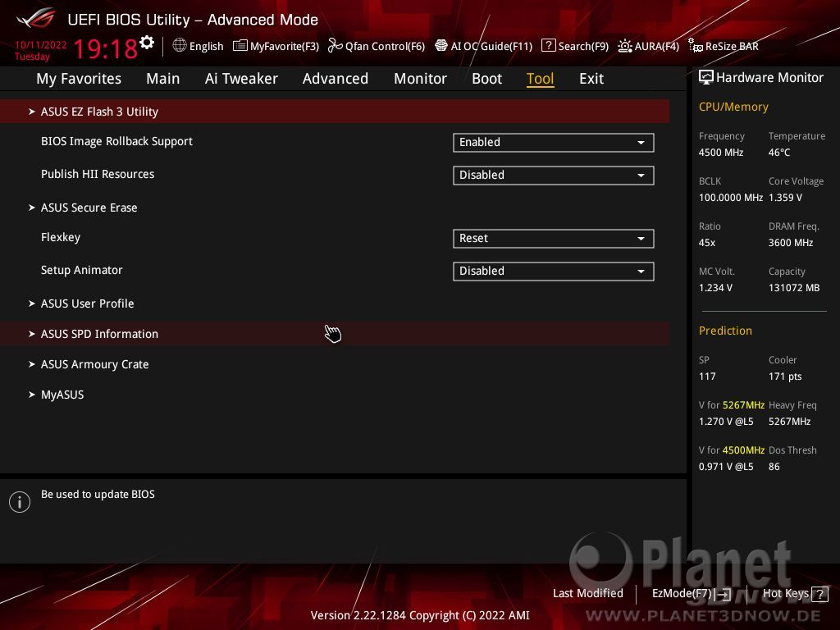Click the BIOS Image Rollback Support label
The width and height of the screenshot is (840, 630).
(116, 141)
